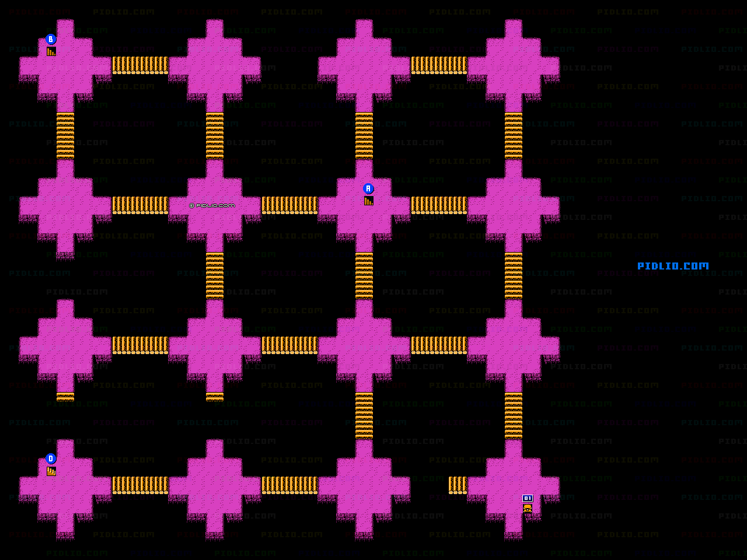Select the staircase below marker A
Image resolution: width=747 pixels, height=560 pixels.
[x=369, y=201]
